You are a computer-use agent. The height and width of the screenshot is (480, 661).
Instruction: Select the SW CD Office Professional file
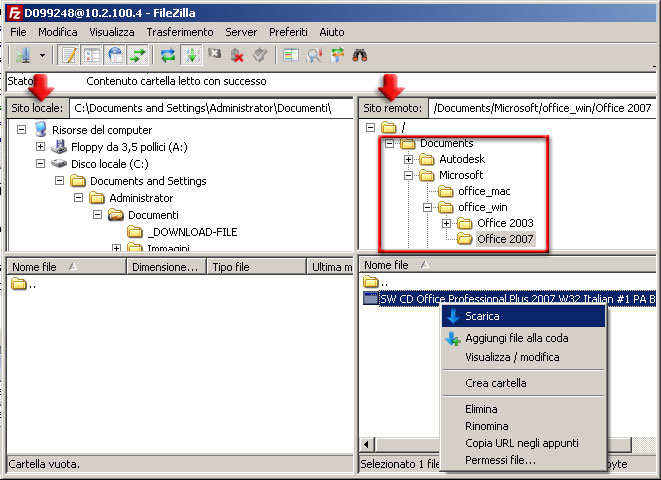click(509, 299)
